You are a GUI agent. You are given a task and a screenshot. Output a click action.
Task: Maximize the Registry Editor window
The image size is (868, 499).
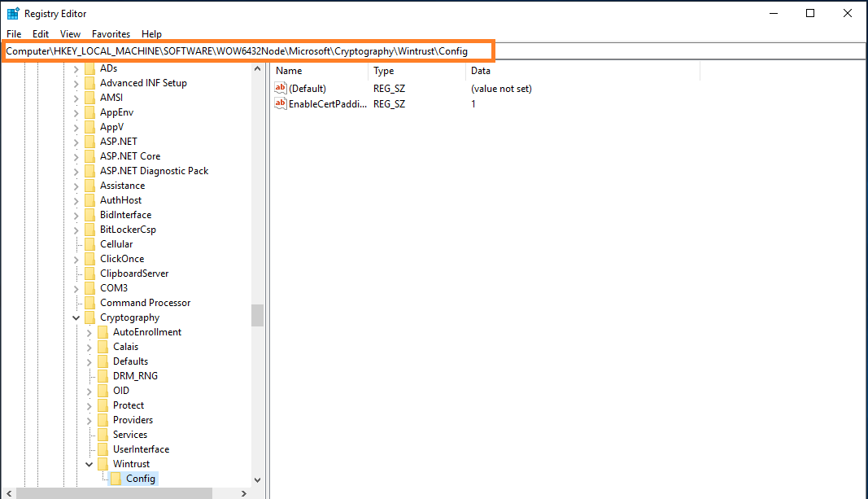coord(810,13)
